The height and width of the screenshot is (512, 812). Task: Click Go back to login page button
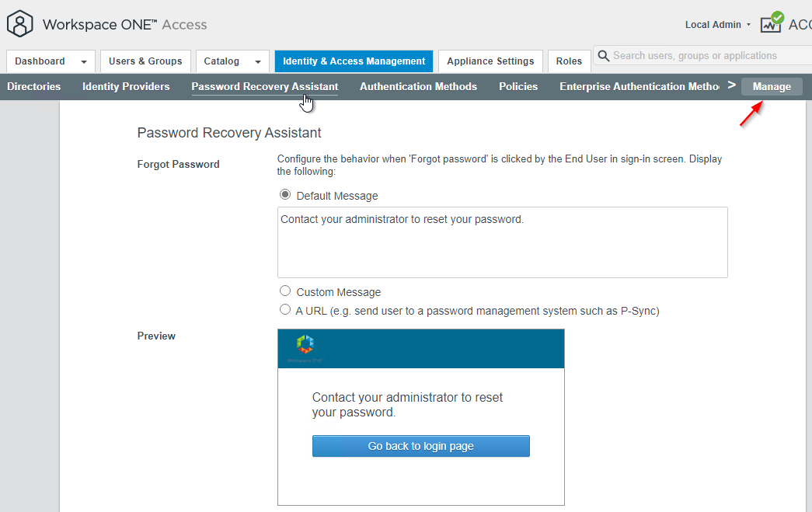pyautogui.click(x=421, y=446)
